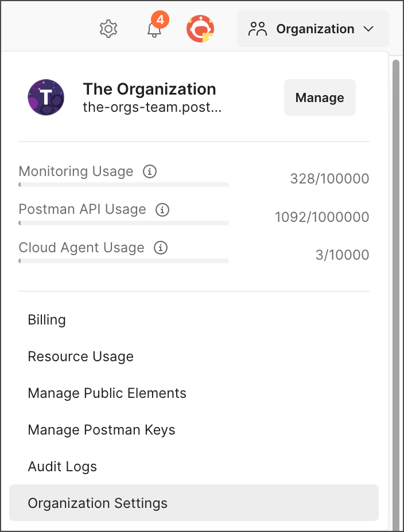Open the settings gear icon
The width and height of the screenshot is (404, 532).
click(108, 29)
